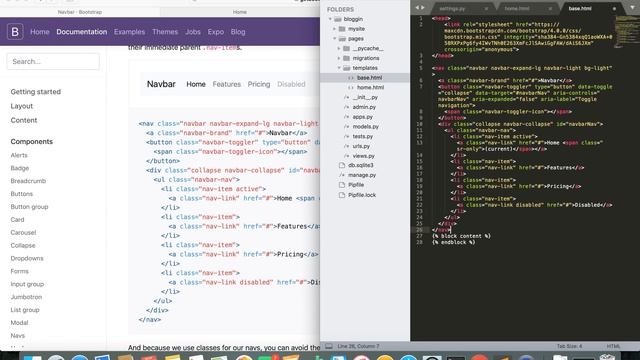Open Pipfile.lock from sidebar

point(362,195)
